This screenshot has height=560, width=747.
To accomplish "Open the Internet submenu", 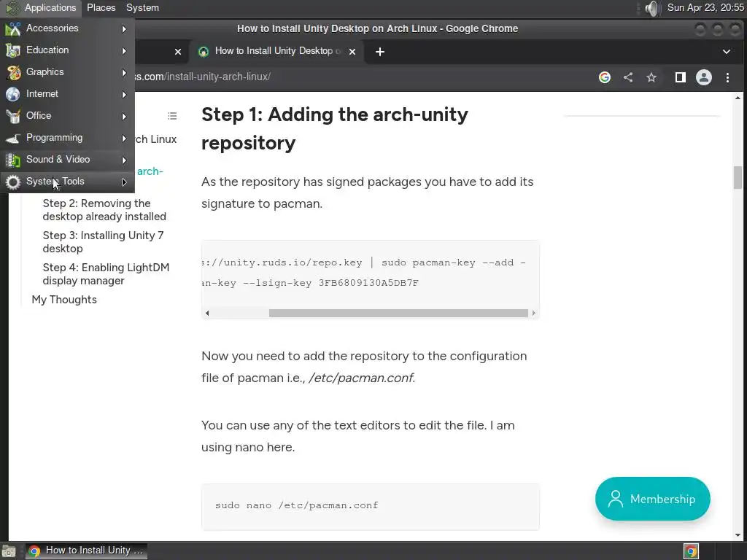I will (x=67, y=94).
